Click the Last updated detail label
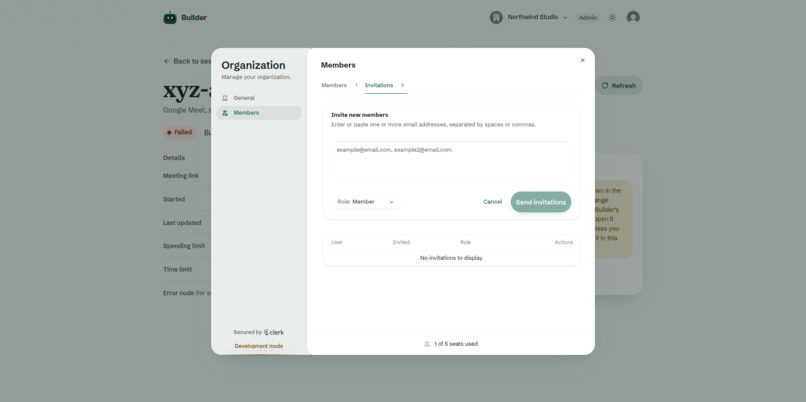806x402 pixels. coord(182,223)
